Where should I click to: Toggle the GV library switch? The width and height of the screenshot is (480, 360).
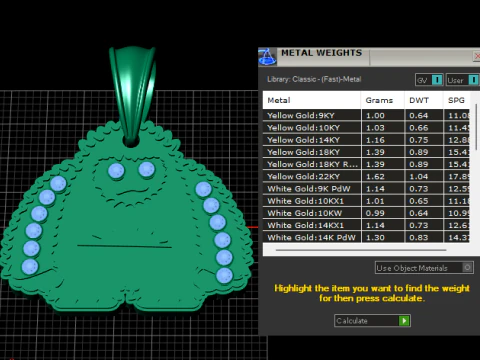tap(437, 80)
